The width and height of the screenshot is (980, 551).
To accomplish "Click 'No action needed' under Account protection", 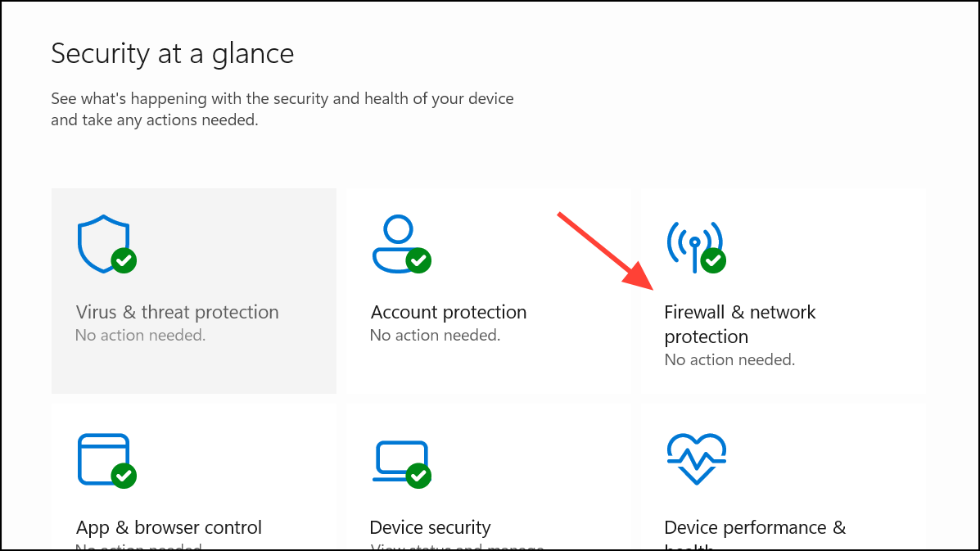I will click(435, 336).
